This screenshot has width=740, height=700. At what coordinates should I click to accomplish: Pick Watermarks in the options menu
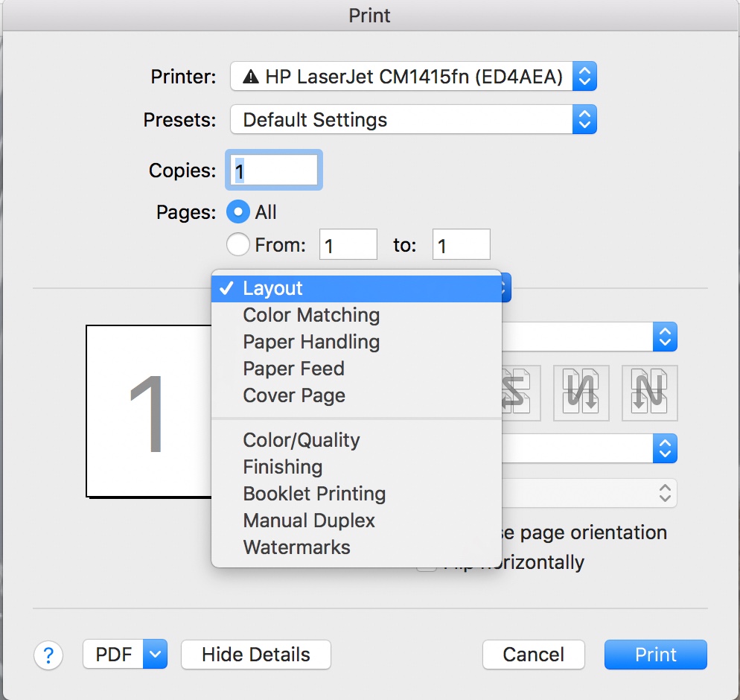pyautogui.click(x=296, y=547)
